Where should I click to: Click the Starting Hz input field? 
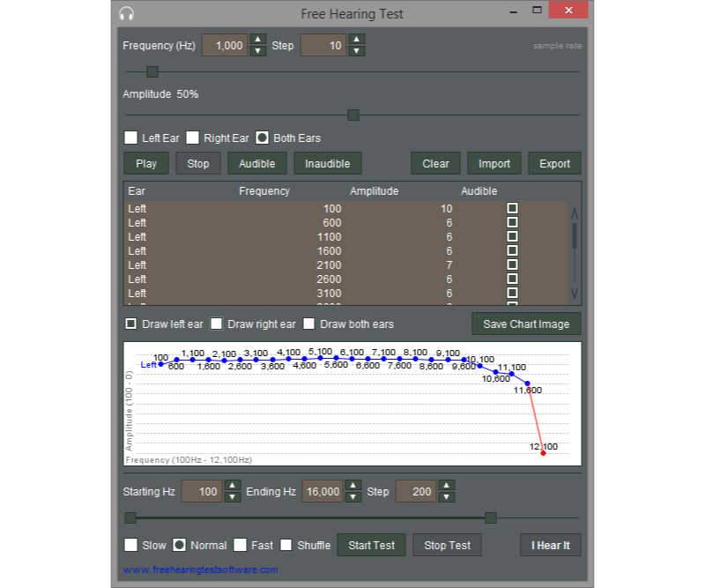click(202, 491)
